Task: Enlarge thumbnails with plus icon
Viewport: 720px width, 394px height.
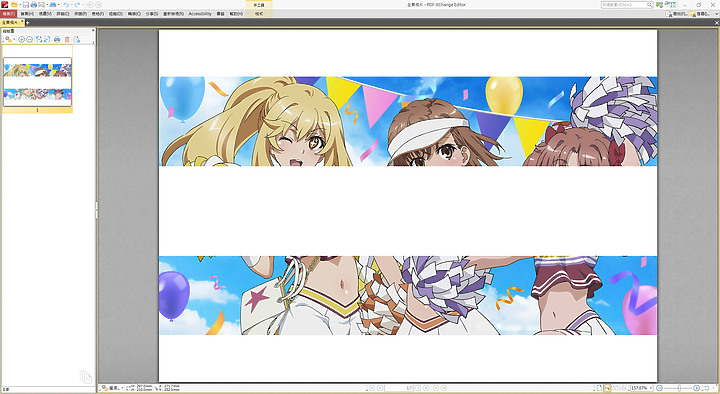Action: click(x=22, y=39)
